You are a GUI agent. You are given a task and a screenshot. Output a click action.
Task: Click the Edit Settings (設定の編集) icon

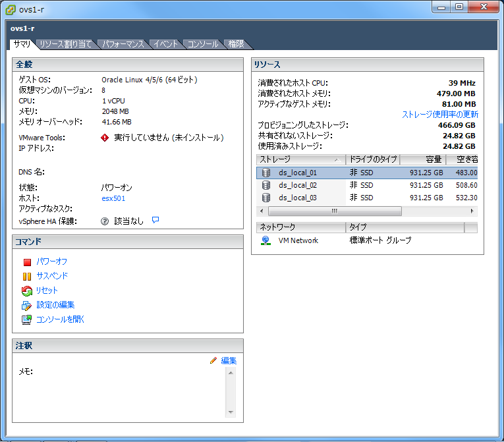pyautogui.click(x=26, y=306)
